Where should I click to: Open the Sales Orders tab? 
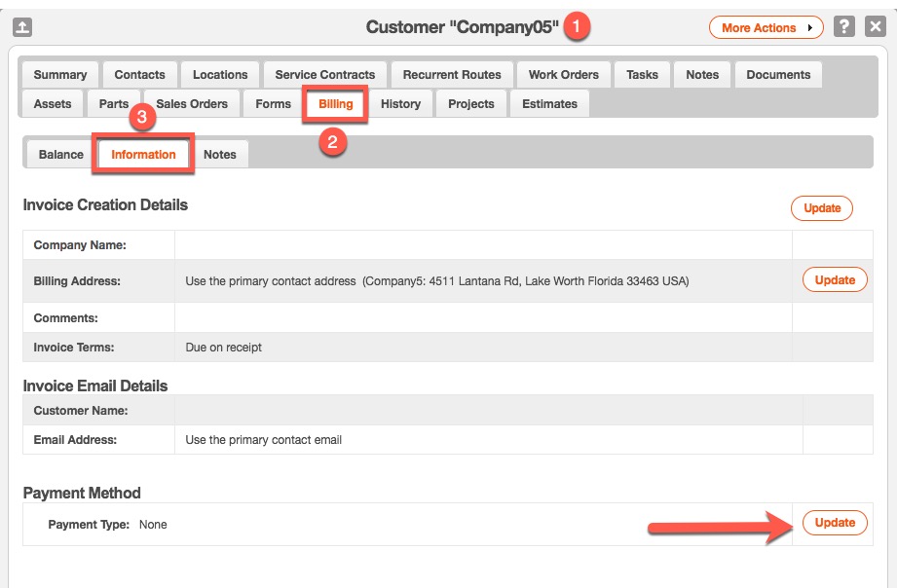coord(192,104)
